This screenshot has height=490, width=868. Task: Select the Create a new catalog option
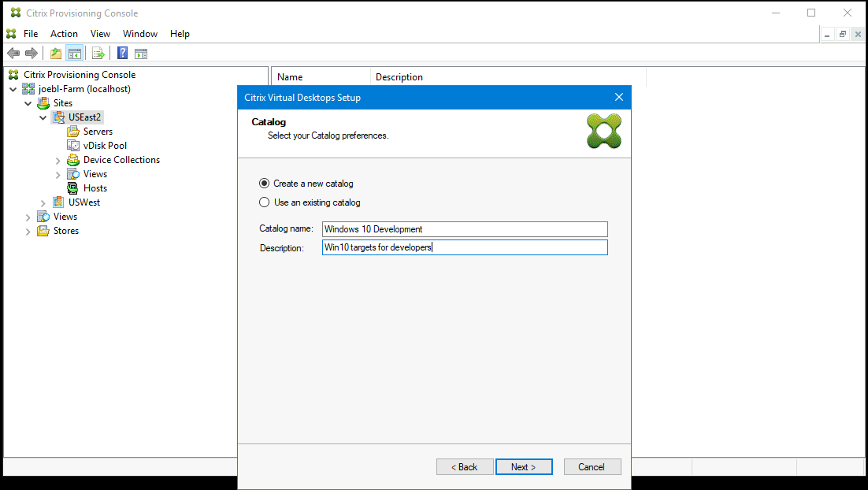point(264,183)
